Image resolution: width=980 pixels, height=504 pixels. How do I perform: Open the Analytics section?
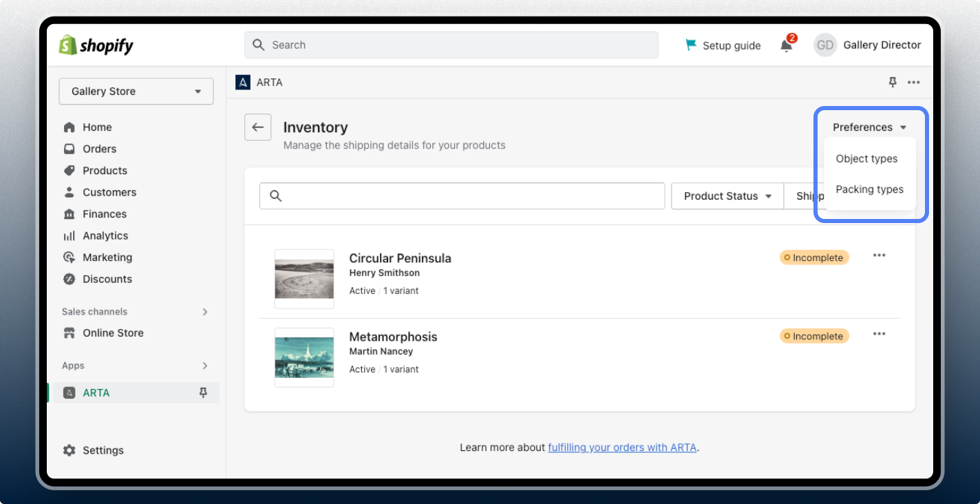click(x=105, y=235)
